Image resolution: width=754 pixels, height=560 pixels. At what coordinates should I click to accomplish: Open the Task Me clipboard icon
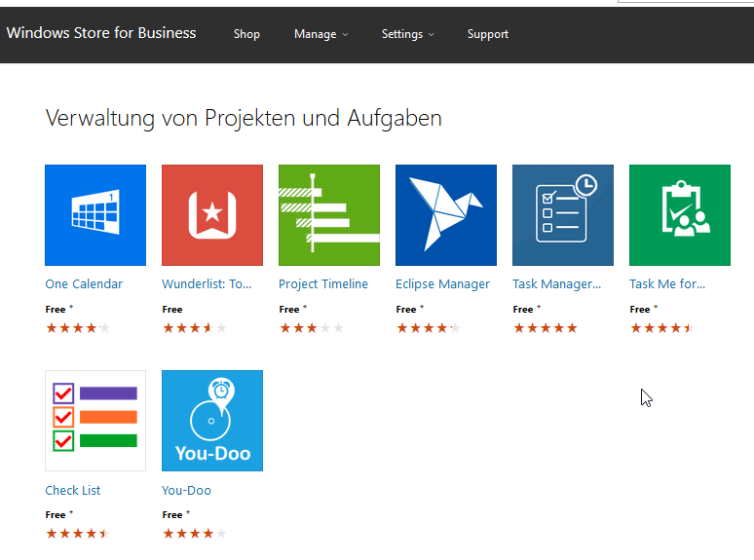click(679, 215)
